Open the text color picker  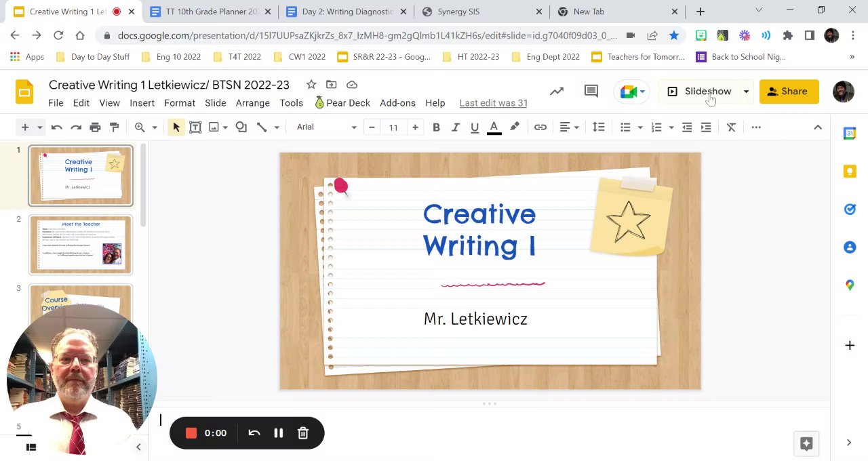pos(494,127)
